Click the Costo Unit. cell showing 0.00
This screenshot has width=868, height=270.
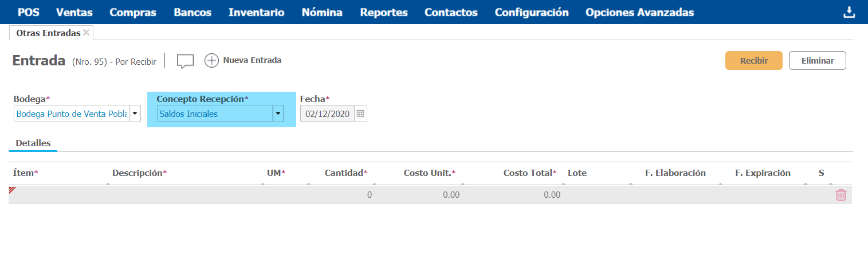[x=424, y=195]
